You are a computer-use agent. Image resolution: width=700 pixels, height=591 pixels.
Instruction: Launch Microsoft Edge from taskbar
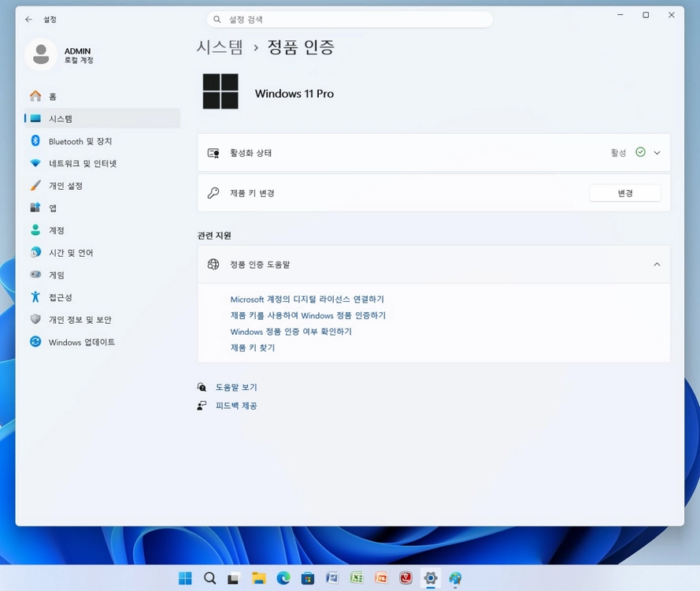[x=283, y=578]
